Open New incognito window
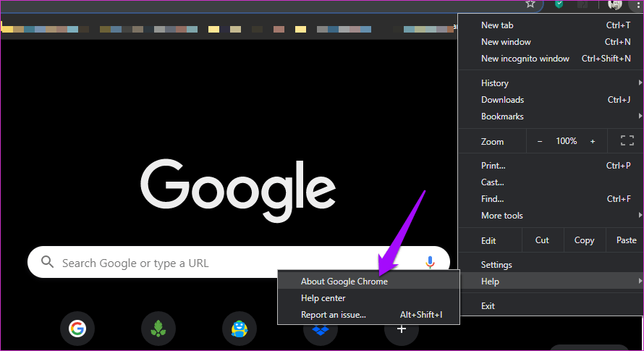The height and width of the screenshot is (351, 644). pyautogui.click(x=551, y=59)
